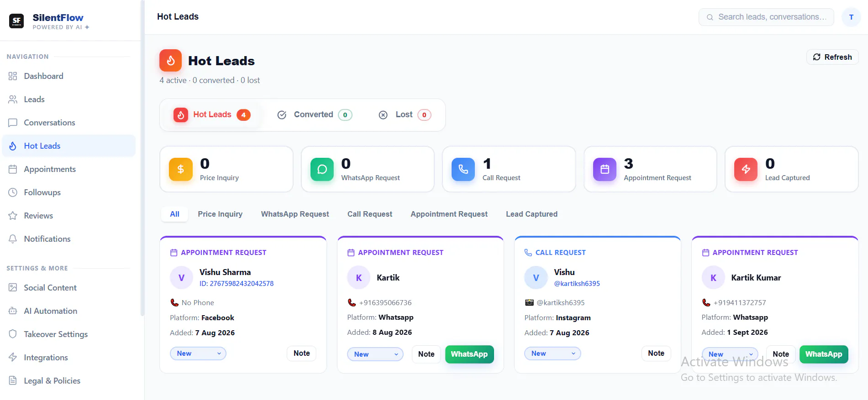This screenshot has width=868, height=400.
Task: Open status dropdown on Vishu Instagram card
Action: [552, 353]
